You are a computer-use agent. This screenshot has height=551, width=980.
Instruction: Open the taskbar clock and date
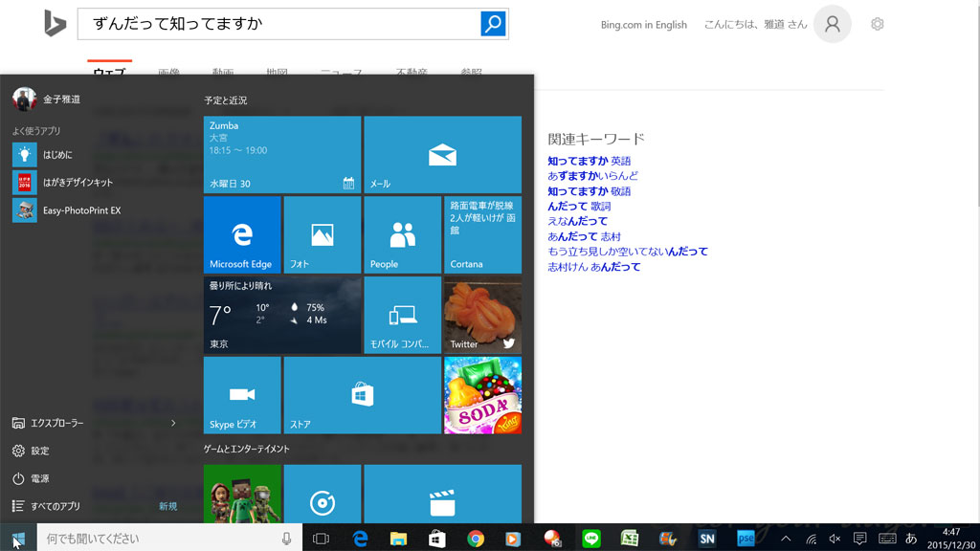[951, 539]
